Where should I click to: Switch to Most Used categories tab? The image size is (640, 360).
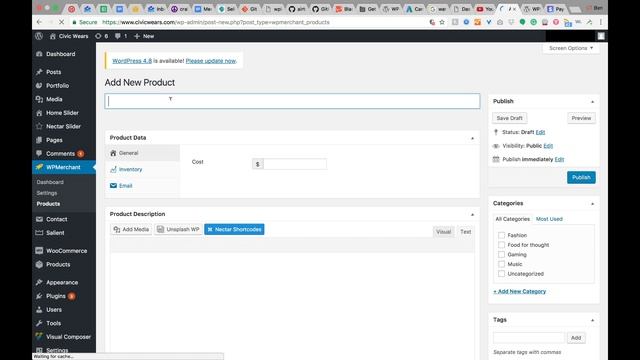(x=549, y=219)
